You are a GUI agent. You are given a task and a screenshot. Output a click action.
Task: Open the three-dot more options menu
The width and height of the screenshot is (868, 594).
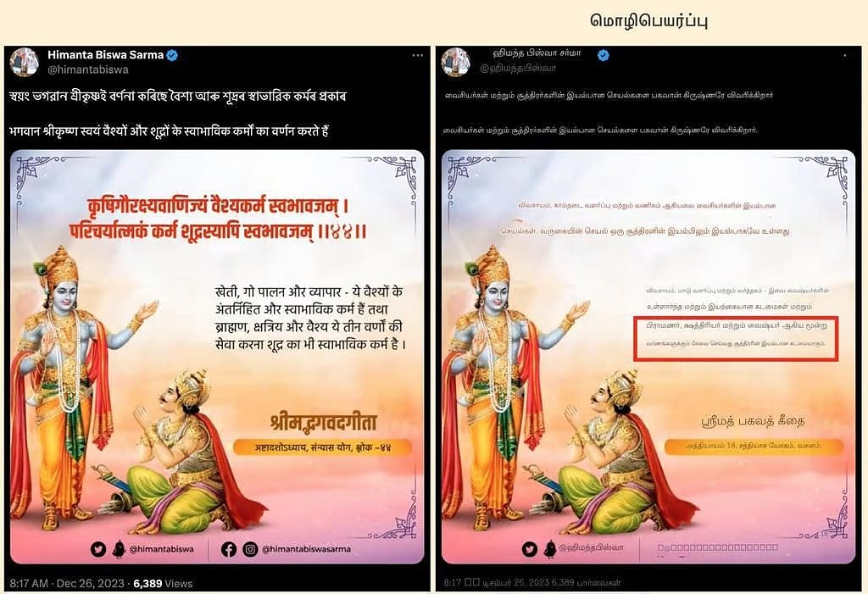click(417, 55)
